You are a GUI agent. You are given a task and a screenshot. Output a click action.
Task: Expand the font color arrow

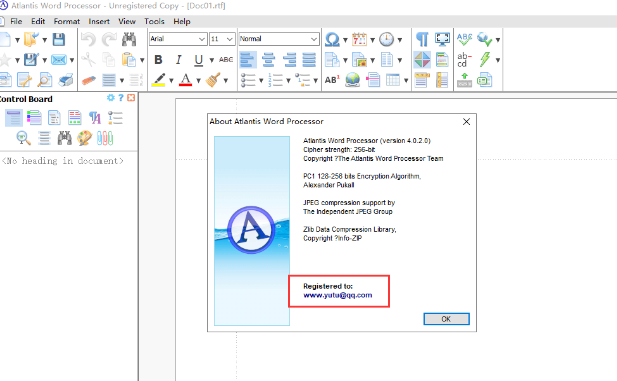[198, 81]
